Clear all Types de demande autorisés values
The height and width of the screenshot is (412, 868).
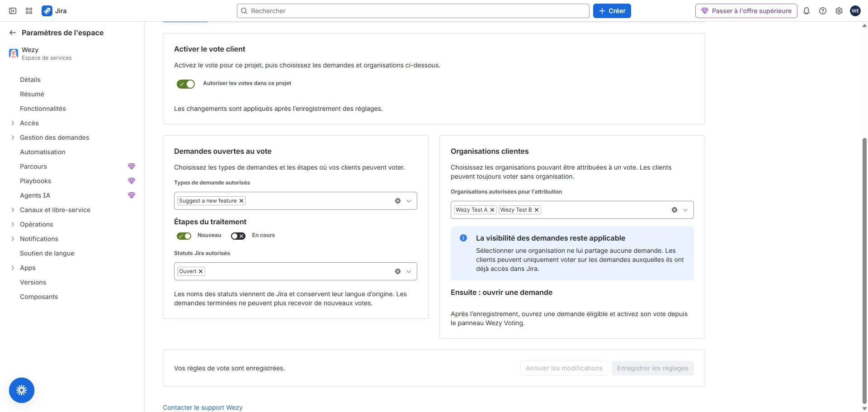tap(398, 201)
